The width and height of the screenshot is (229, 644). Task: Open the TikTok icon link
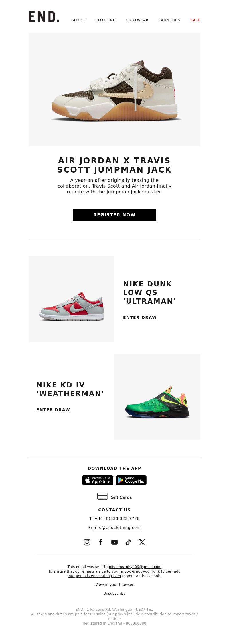[128, 542]
